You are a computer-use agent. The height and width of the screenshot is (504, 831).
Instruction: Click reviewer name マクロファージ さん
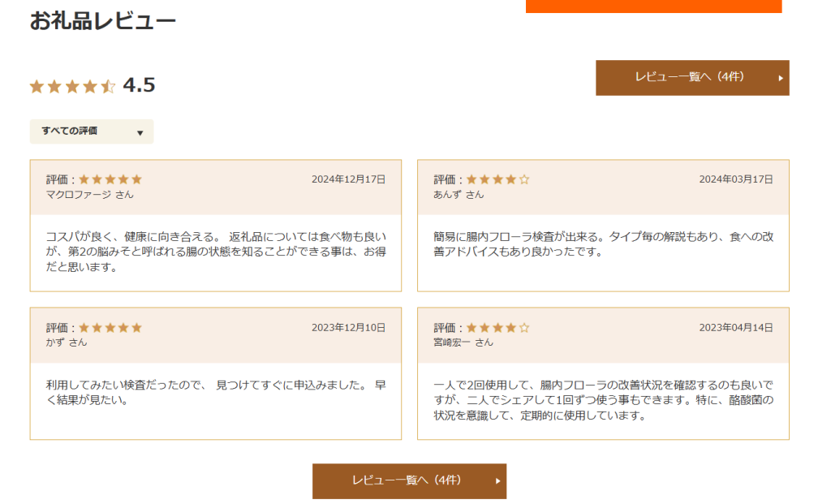(89, 195)
